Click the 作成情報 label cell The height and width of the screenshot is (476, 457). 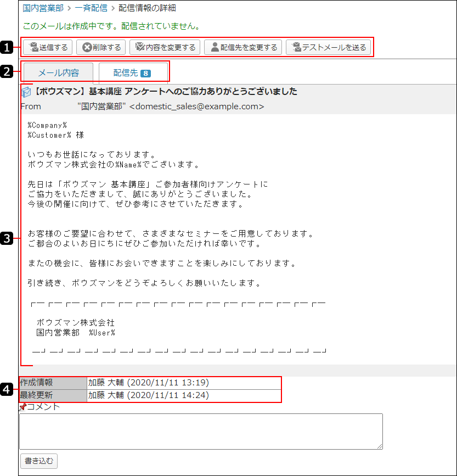(x=53, y=383)
